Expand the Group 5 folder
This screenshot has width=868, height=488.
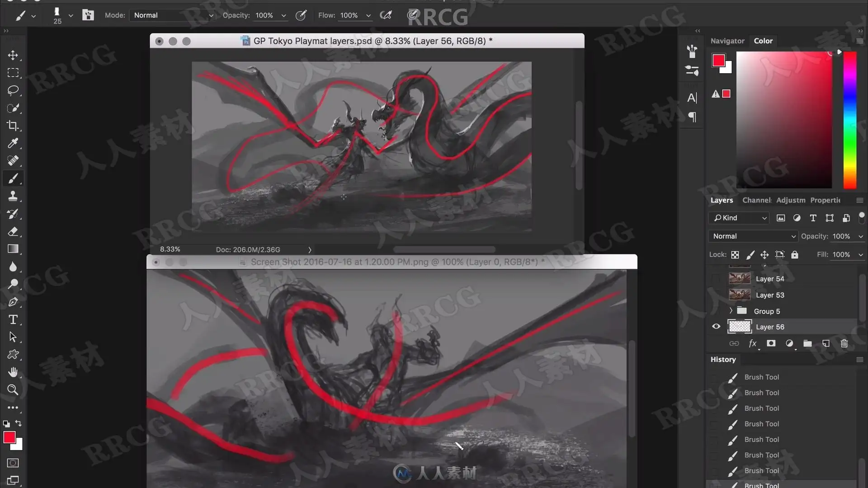point(731,311)
